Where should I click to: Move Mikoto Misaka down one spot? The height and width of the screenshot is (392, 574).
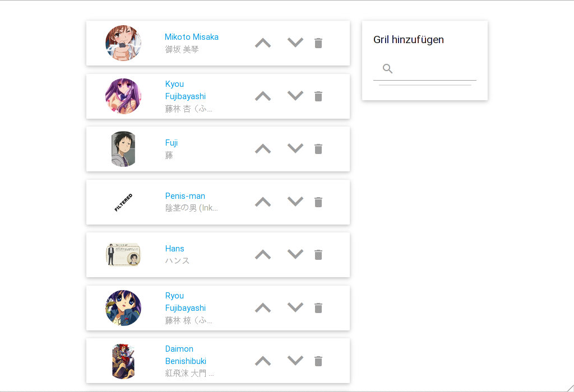click(295, 43)
